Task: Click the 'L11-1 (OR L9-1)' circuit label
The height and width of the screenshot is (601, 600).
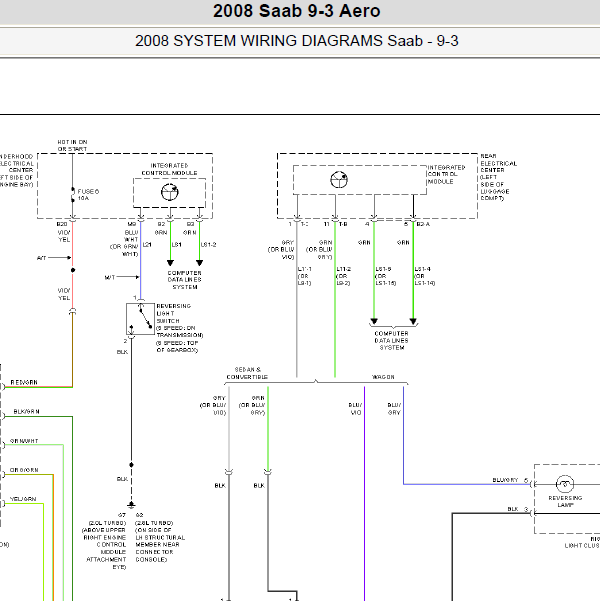Action: click(x=304, y=276)
